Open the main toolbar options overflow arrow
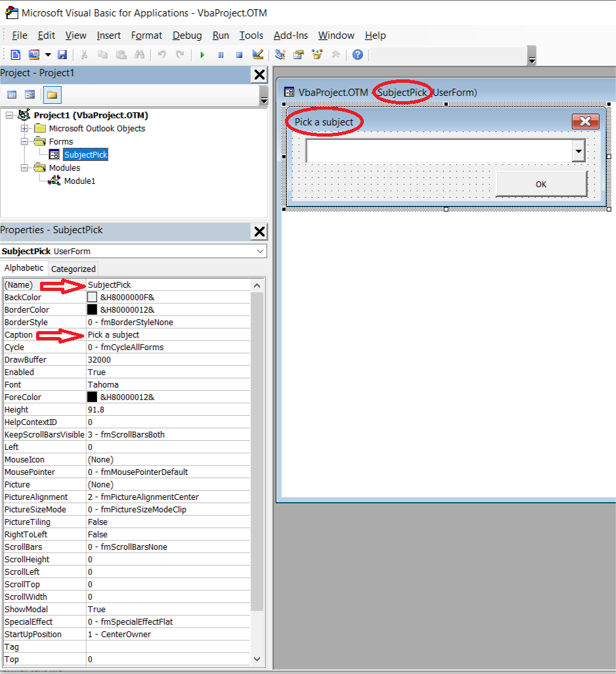The image size is (616, 674). [532, 56]
